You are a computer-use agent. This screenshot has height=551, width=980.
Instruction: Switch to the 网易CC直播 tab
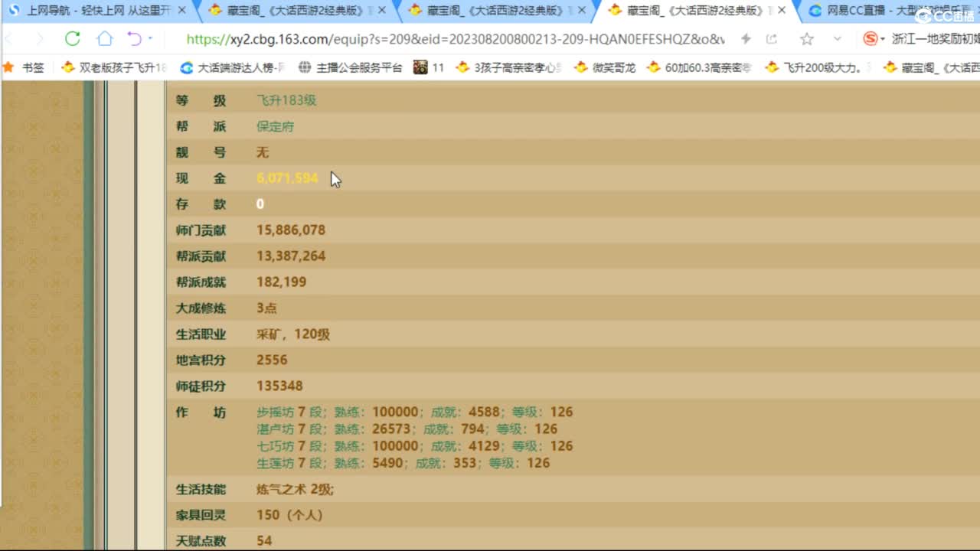pos(892,11)
